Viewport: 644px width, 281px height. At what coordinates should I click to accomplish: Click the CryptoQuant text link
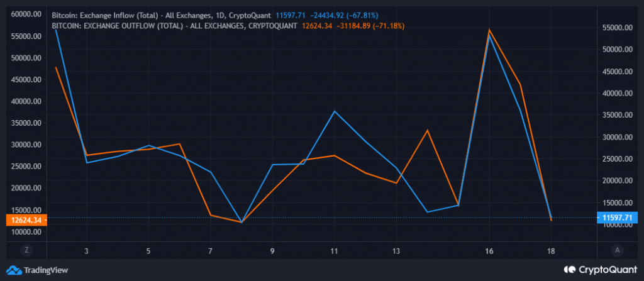point(607,270)
